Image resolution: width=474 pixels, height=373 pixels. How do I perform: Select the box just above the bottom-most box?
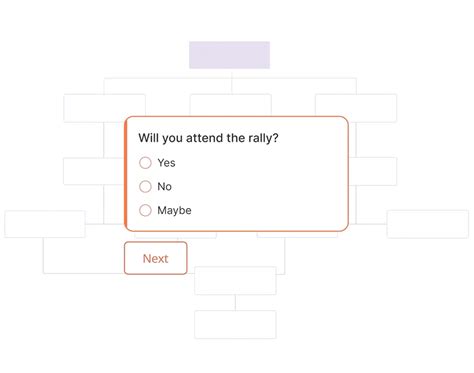[x=235, y=281]
